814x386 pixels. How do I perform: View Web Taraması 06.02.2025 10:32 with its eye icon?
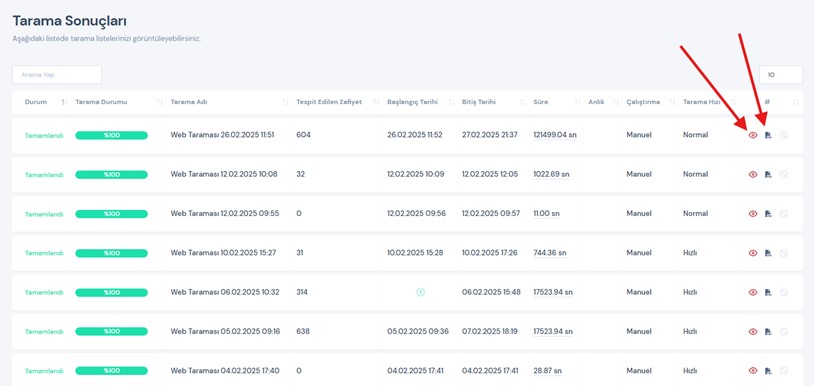[753, 293]
